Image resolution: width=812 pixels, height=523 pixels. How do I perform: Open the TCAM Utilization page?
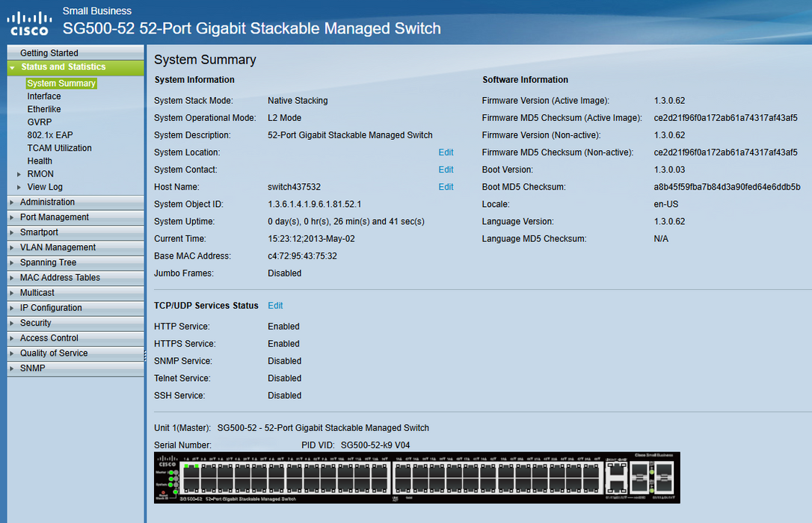pos(60,148)
